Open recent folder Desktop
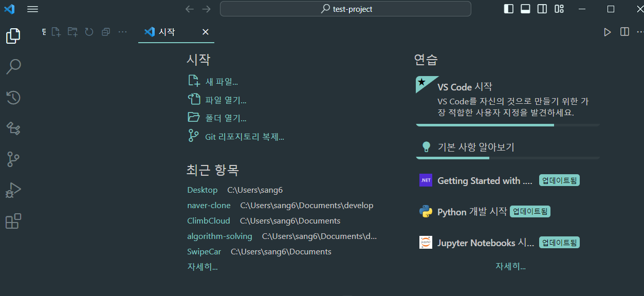This screenshot has height=296, width=644. click(203, 190)
